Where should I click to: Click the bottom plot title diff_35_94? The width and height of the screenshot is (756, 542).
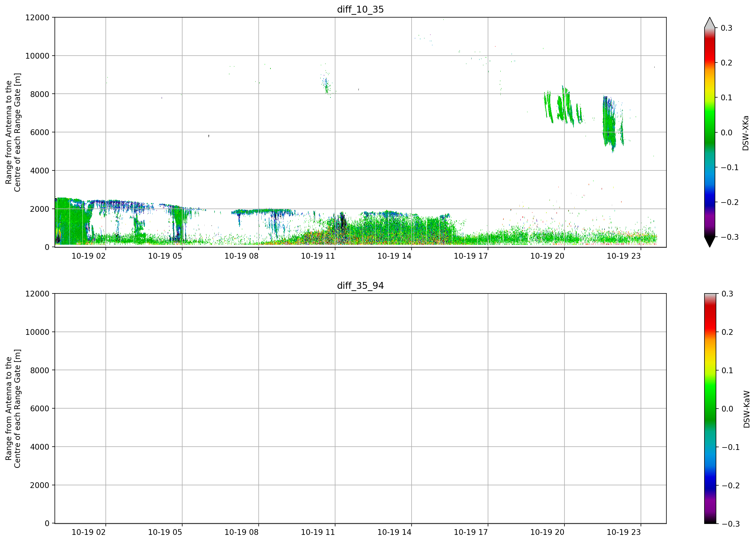[x=360, y=286]
